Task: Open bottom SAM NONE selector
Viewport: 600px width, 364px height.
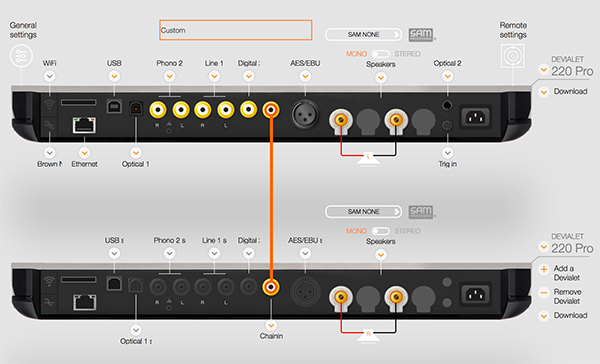Action: coord(363,212)
